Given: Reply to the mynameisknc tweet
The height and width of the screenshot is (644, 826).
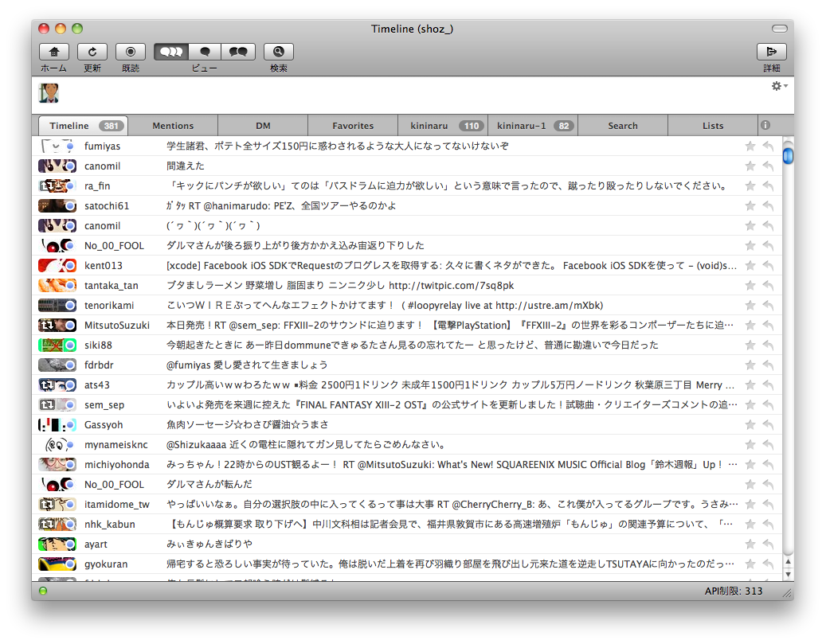Looking at the screenshot, I should (769, 445).
